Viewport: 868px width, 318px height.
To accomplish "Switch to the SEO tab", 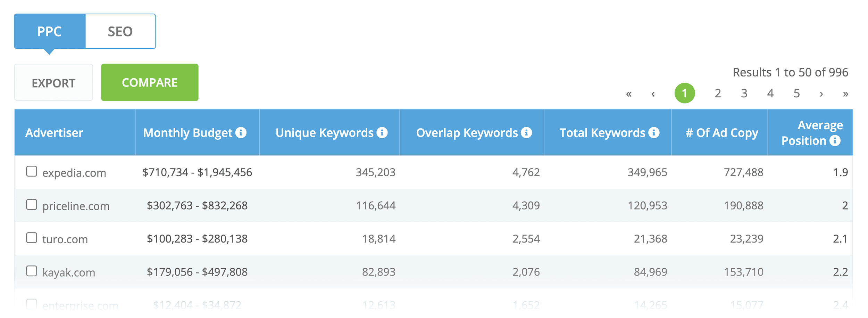I will [120, 31].
